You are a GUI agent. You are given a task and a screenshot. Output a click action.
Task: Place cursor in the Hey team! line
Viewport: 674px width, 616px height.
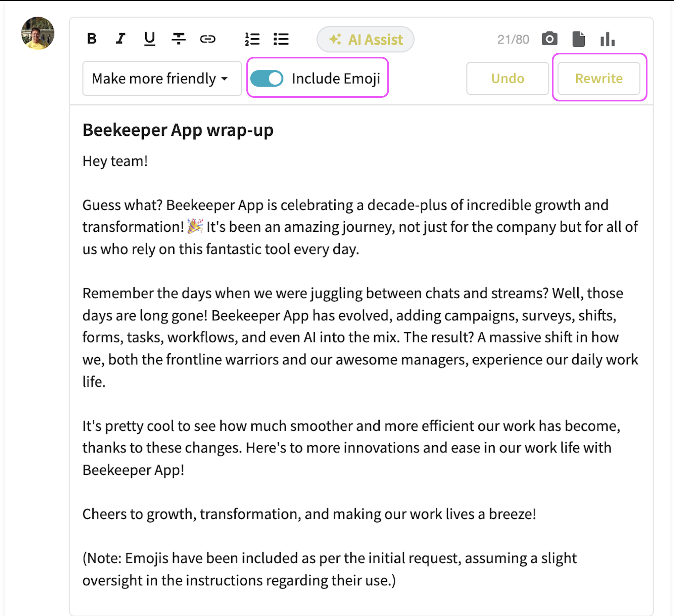[x=115, y=161]
